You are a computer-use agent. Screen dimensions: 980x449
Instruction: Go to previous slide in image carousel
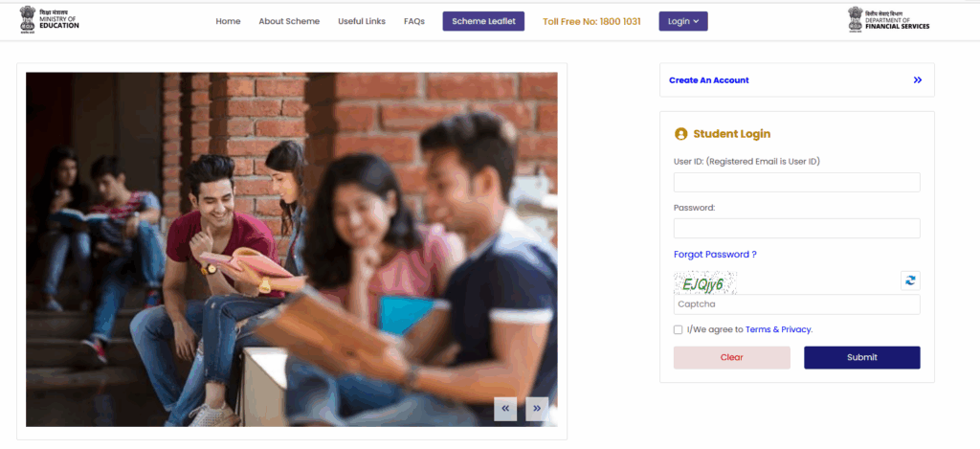[x=505, y=409]
